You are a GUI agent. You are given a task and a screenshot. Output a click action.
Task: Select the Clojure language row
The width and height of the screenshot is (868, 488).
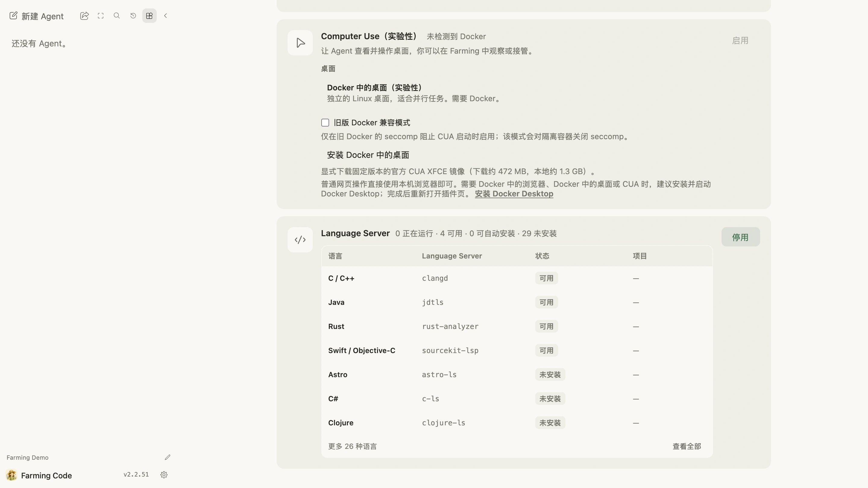click(517, 423)
